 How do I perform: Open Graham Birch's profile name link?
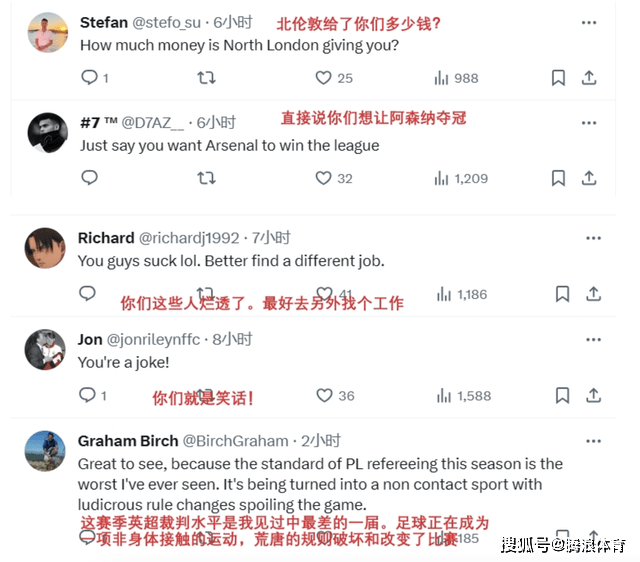coord(128,441)
